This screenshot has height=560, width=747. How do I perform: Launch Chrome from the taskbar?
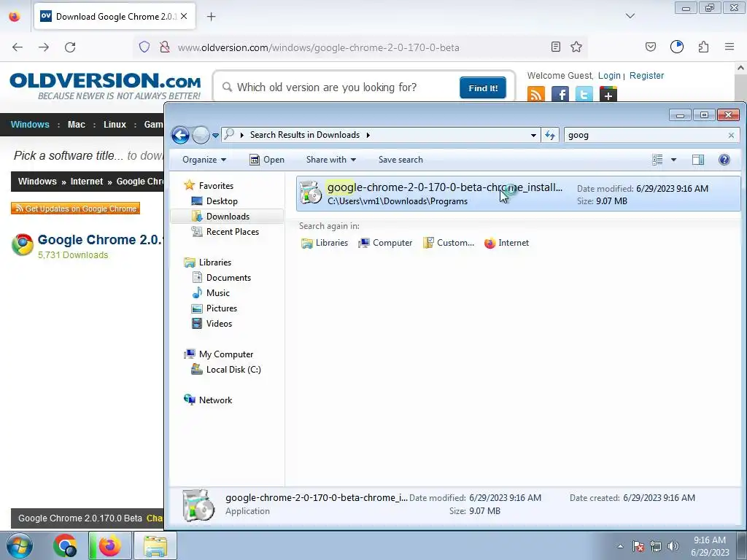(65, 545)
